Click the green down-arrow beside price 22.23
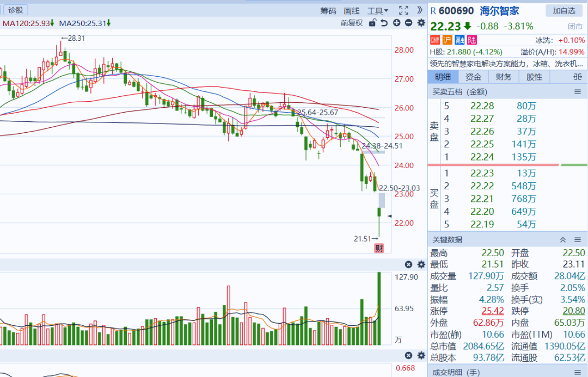This screenshot has width=588, height=377. pyautogui.click(x=467, y=26)
